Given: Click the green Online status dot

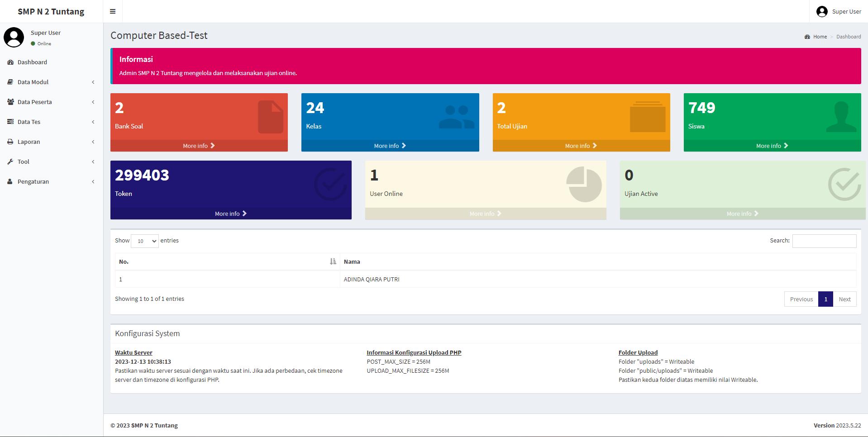Looking at the screenshot, I should [33, 43].
